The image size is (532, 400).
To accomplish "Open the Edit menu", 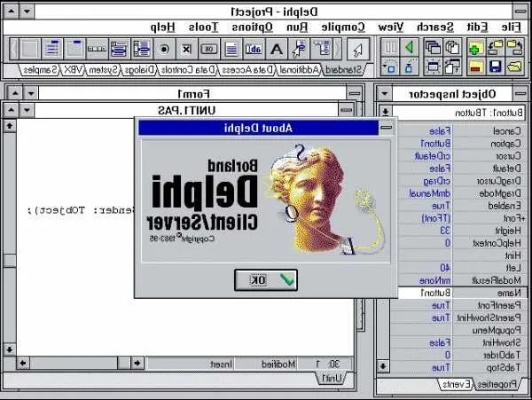I will pos(477,27).
